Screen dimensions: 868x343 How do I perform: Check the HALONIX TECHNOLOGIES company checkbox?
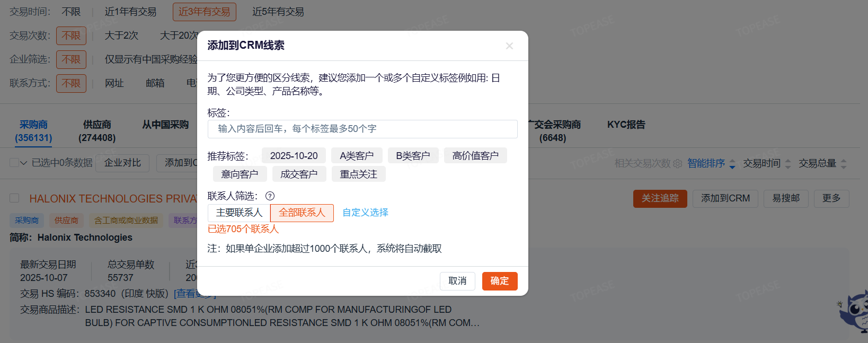(x=15, y=198)
